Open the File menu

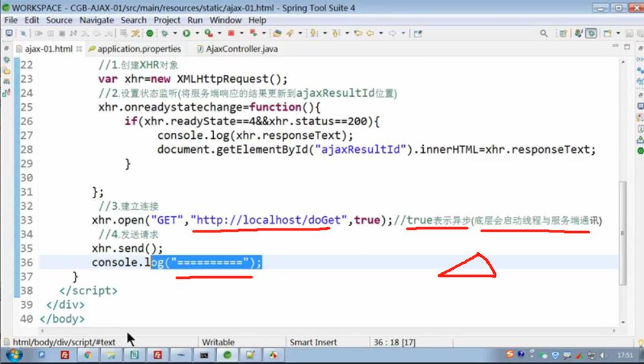click(11, 20)
